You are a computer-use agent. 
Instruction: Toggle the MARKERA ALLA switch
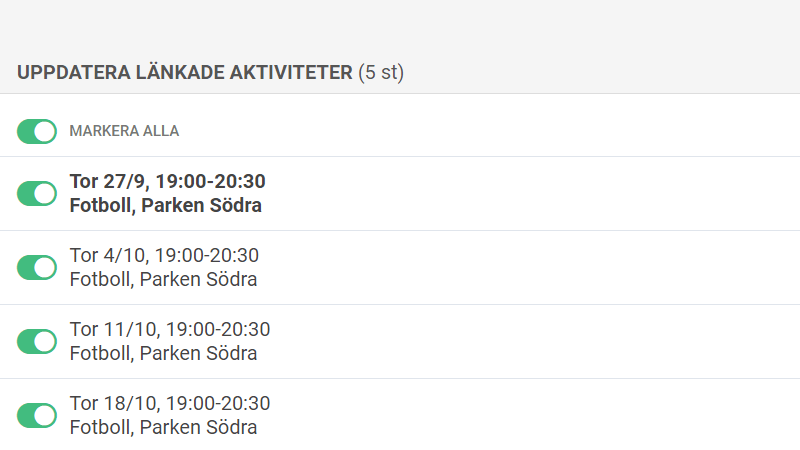click(x=37, y=131)
